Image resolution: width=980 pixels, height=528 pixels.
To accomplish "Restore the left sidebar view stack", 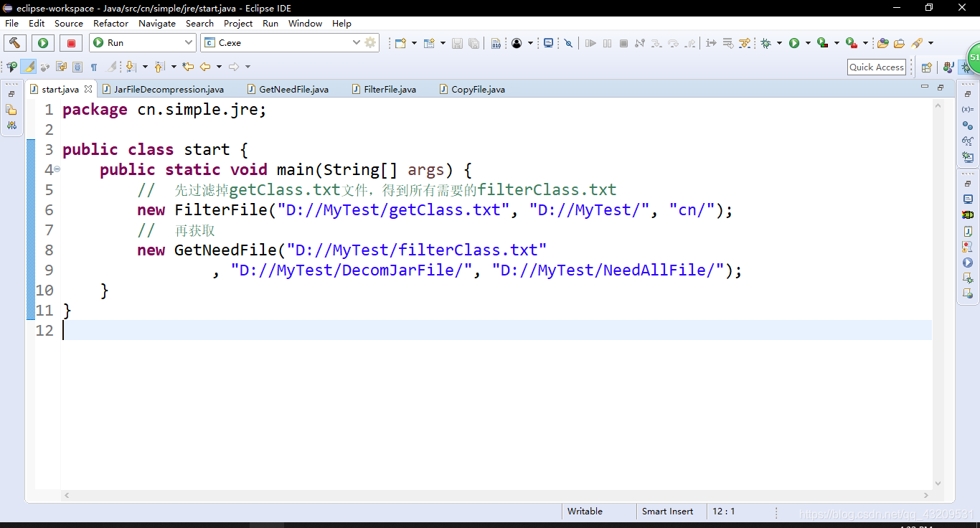I will click(11, 94).
